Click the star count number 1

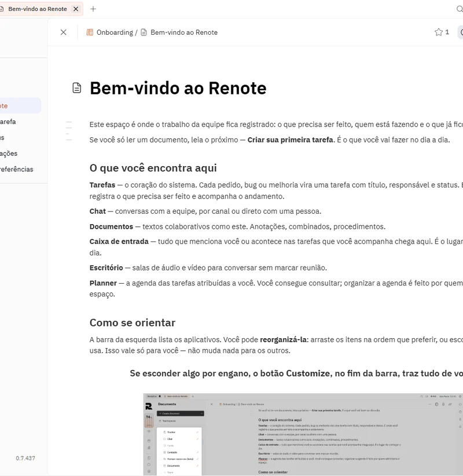pyautogui.click(x=447, y=32)
